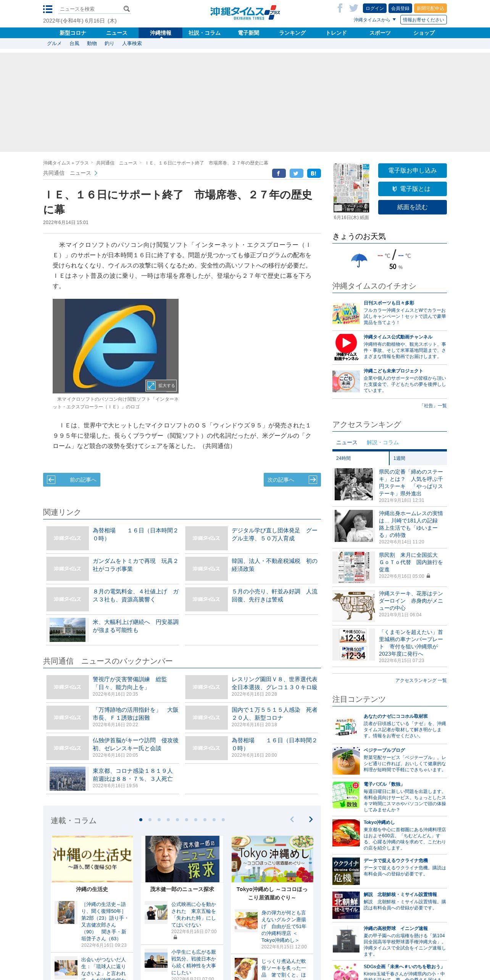Open the 釣り submenu link
The image size is (490, 980).
[109, 44]
